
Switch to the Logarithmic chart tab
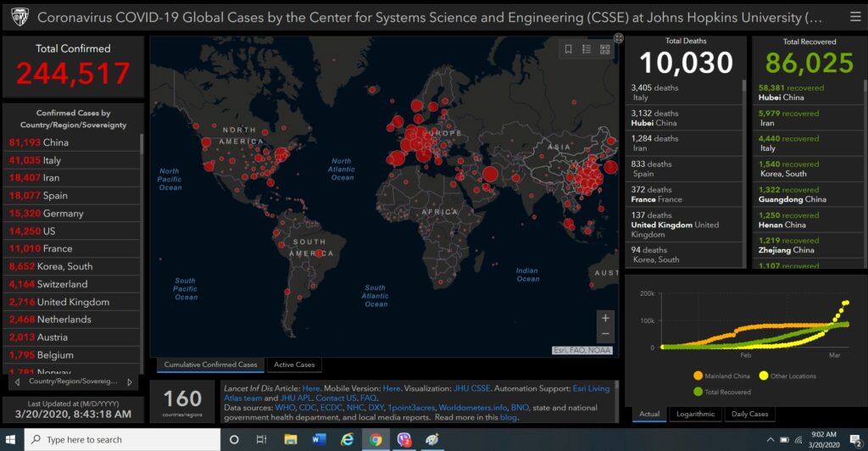(694, 414)
